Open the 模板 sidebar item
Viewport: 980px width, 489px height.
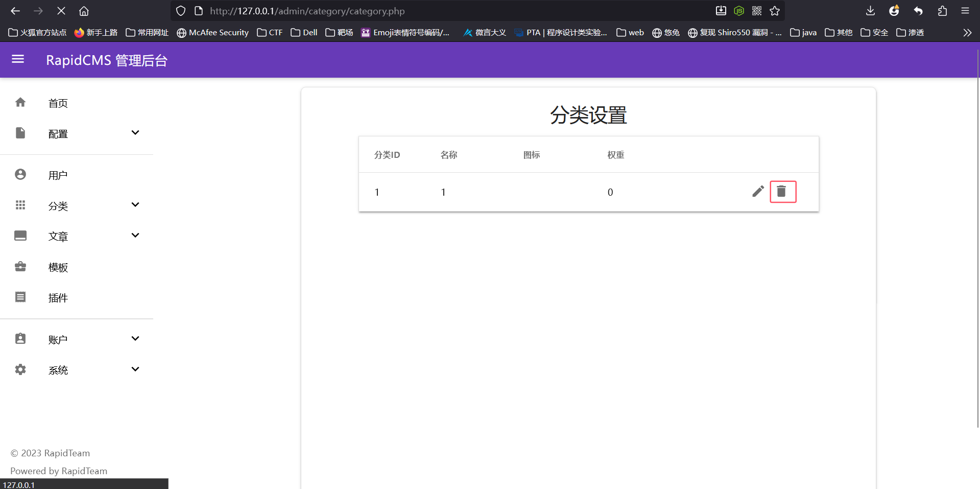point(58,267)
